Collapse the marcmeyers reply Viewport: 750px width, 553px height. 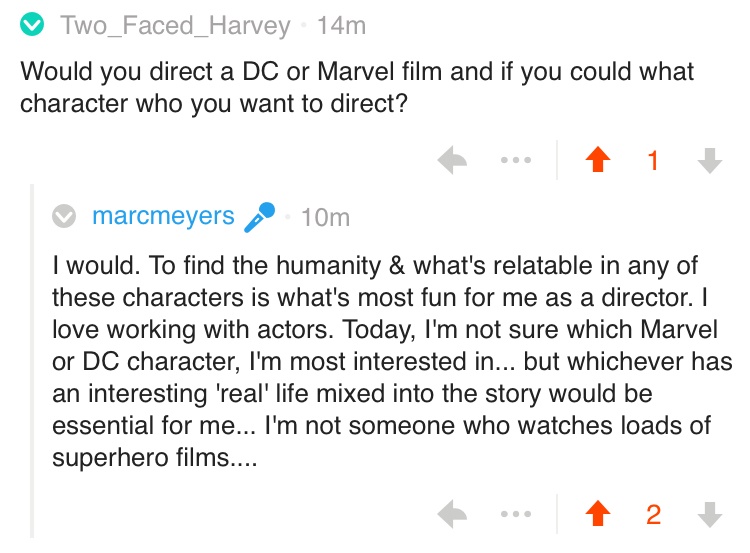(x=64, y=216)
